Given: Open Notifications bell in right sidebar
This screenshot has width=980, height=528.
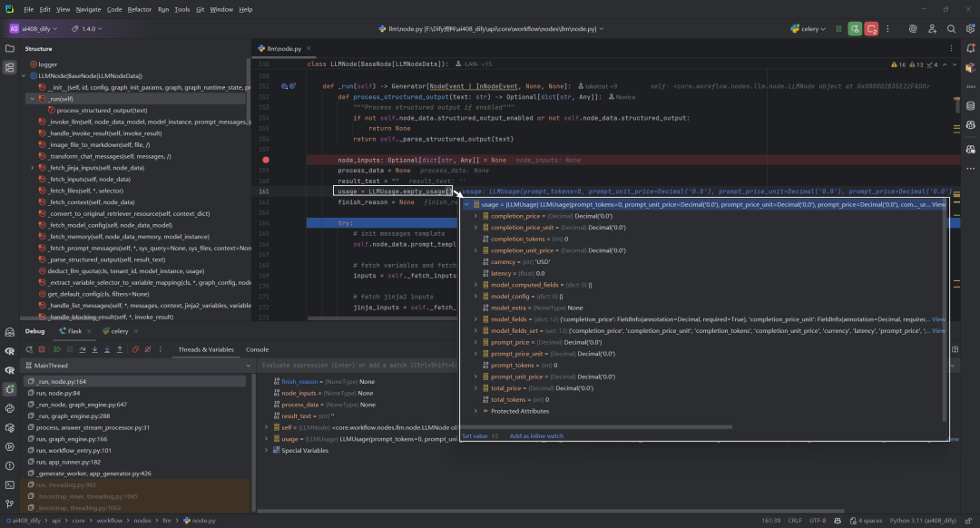Looking at the screenshot, I should [x=970, y=48].
